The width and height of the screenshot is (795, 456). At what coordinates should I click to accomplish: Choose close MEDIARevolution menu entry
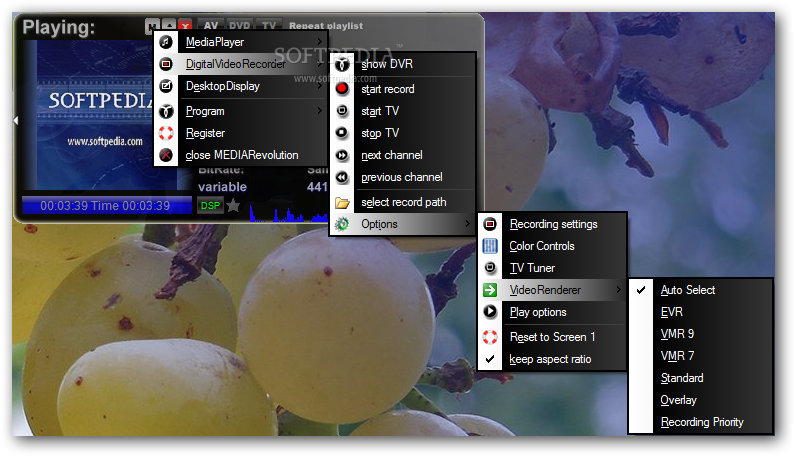click(240, 155)
